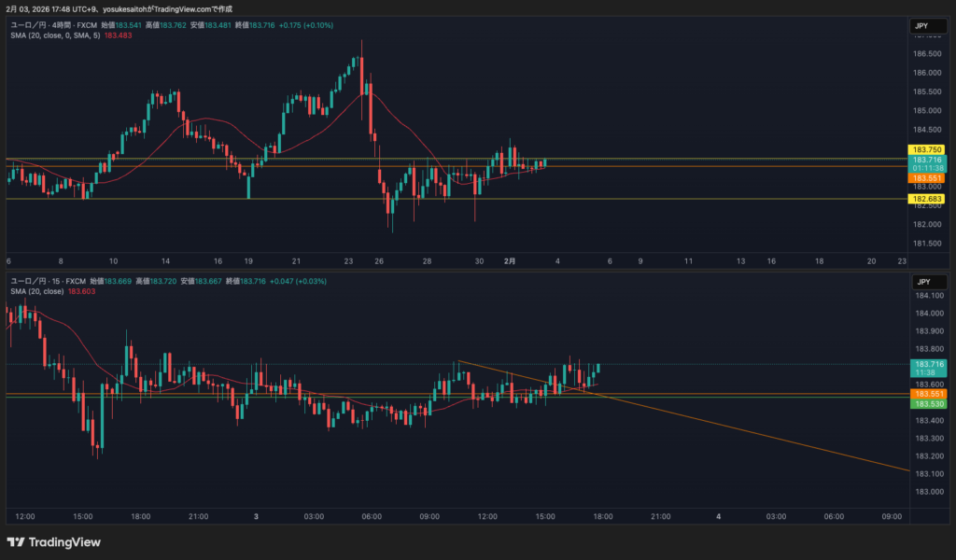Click the 186.000 tick on upper price axis

(x=928, y=73)
